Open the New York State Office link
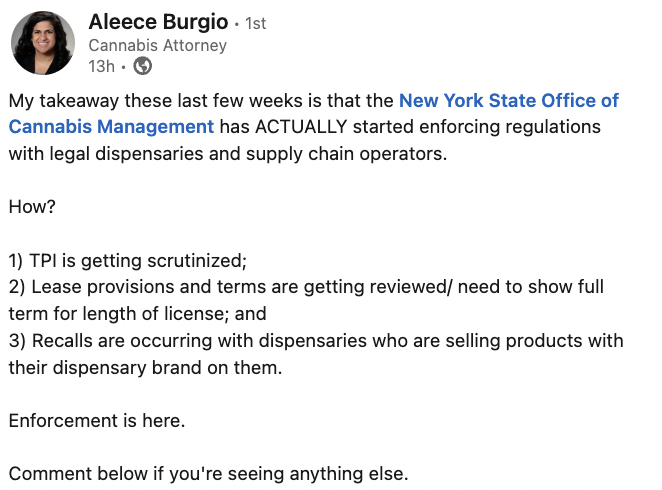Viewport: 662px width, 490px height. pos(508,101)
